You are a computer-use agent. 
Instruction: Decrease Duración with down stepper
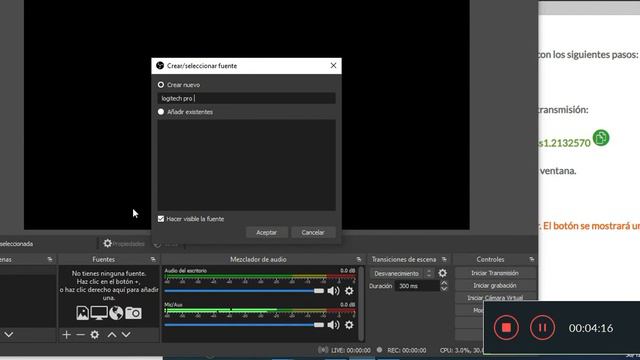point(444,289)
